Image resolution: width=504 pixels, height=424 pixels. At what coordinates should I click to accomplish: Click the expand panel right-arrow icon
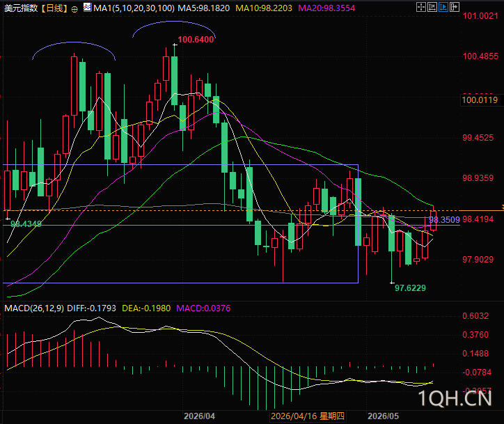coord(455,7)
